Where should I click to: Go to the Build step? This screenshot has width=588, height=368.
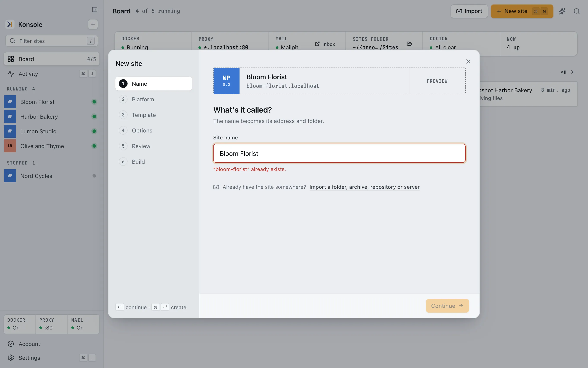(x=153, y=162)
